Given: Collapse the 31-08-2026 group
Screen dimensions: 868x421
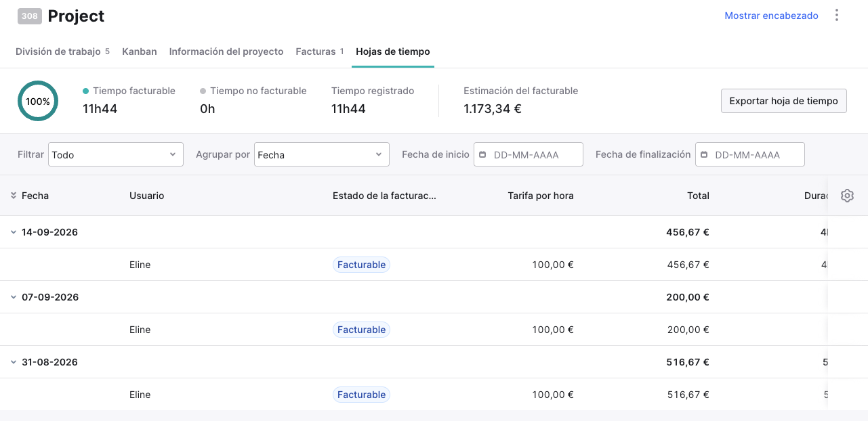Looking at the screenshot, I should pyautogui.click(x=14, y=362).
